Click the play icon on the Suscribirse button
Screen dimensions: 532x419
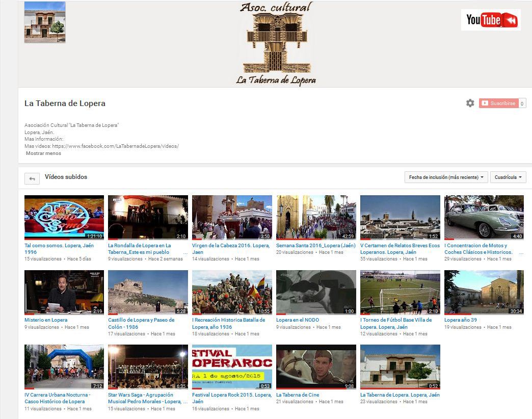coord(485,103)
